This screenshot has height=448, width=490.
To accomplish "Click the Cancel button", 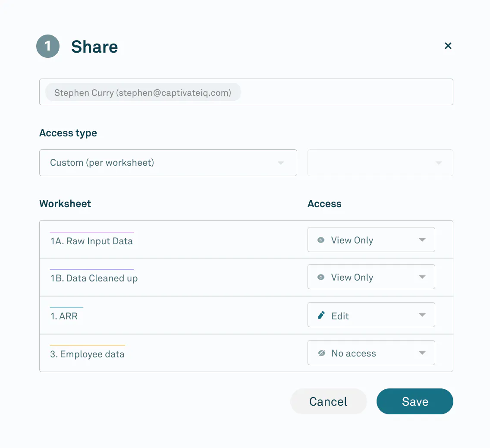I will (328, 401).
